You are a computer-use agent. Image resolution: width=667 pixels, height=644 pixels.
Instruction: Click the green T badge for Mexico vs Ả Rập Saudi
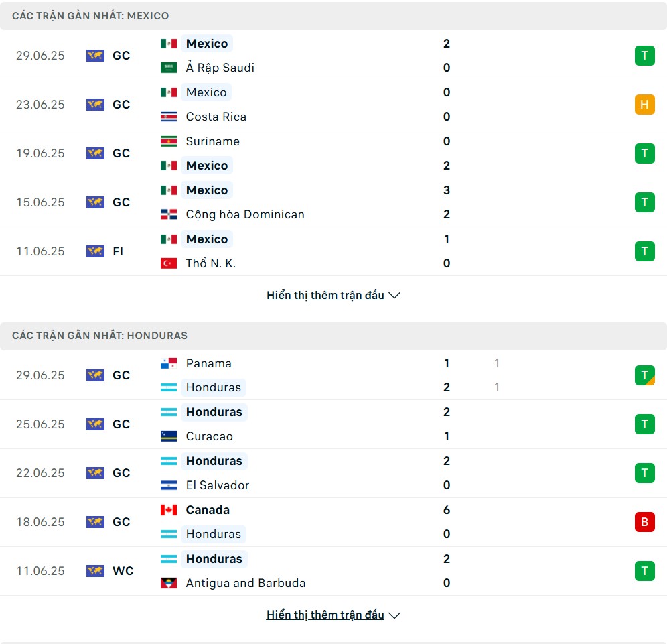click(644, 56)
